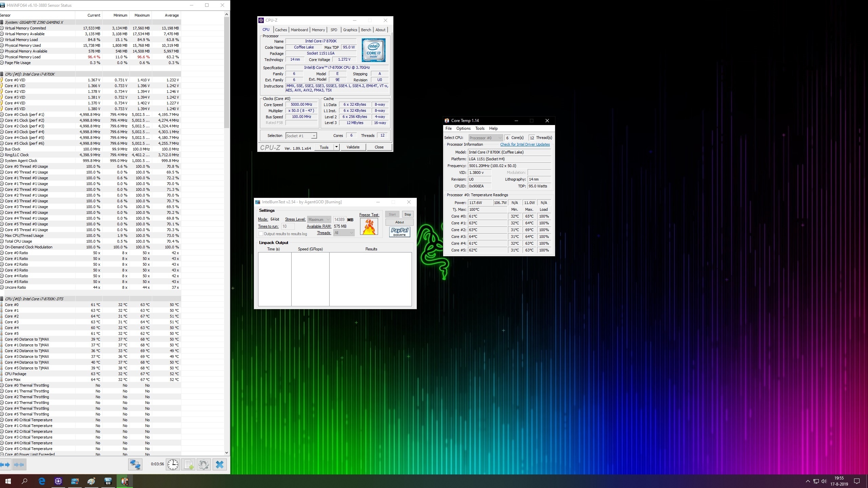This screenshot has height=488, width=868.
Task: Open Paint from the taskbar
Action: point(92,481)
